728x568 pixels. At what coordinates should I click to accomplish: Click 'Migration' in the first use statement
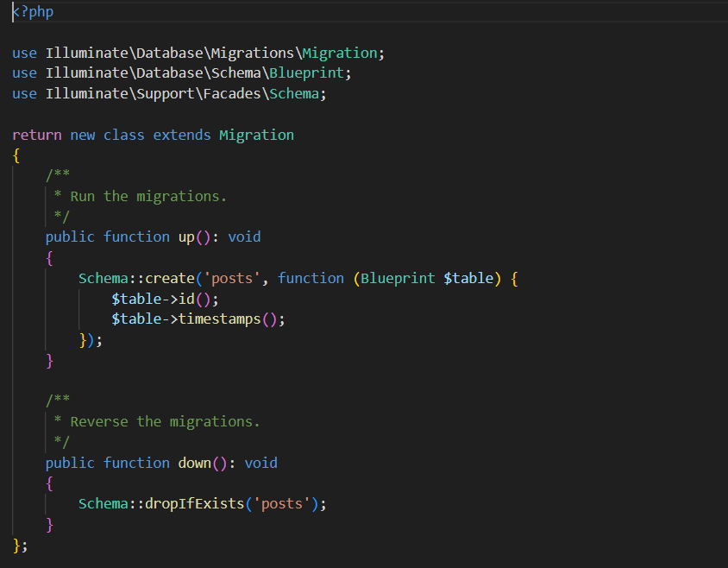(x=339, y=53)
